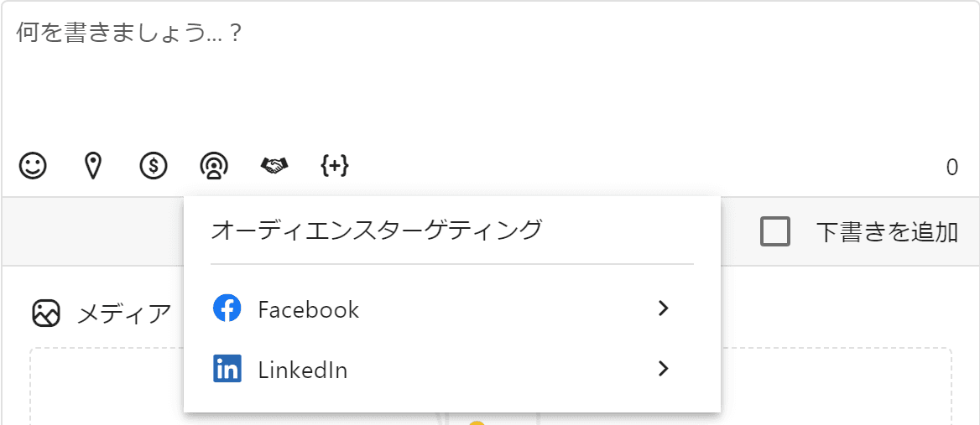Select LinkedIn in audience targeting menu
Viewport: 980px width, 425px height.
303,370
